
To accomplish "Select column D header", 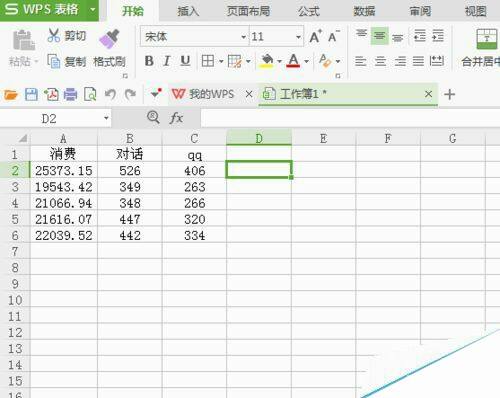I will [x=259, y=138].
